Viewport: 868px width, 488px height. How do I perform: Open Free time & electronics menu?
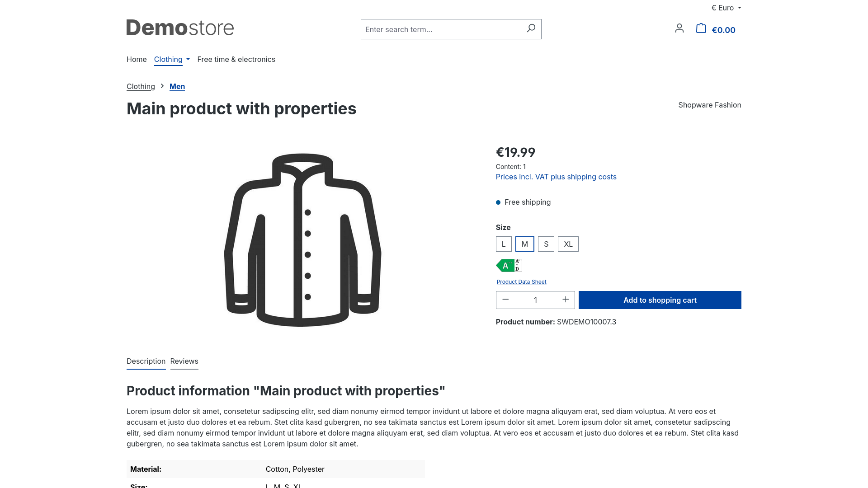pyautogui.click(x=236, y=59)
